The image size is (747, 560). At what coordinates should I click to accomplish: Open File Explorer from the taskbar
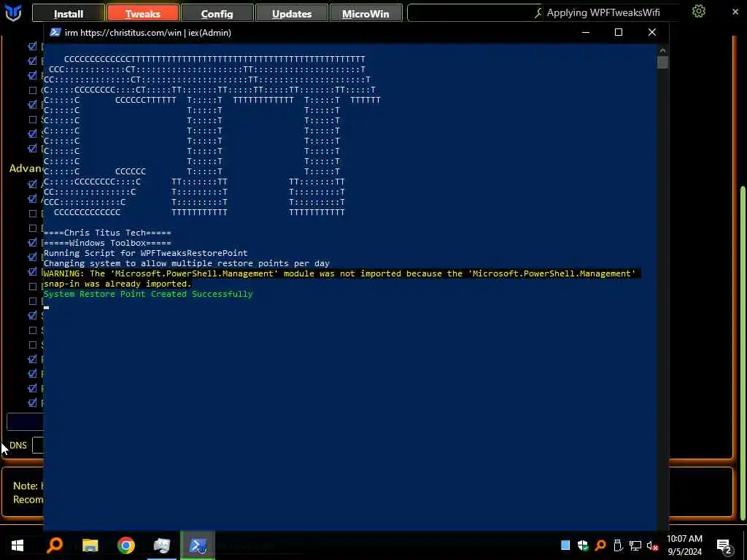point(90,545)
